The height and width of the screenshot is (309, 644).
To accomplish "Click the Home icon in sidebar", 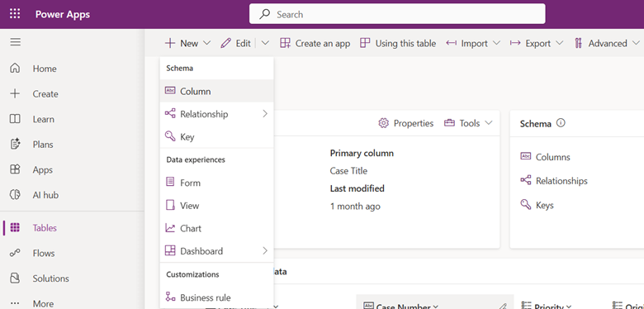I will [x=15, y=69].
